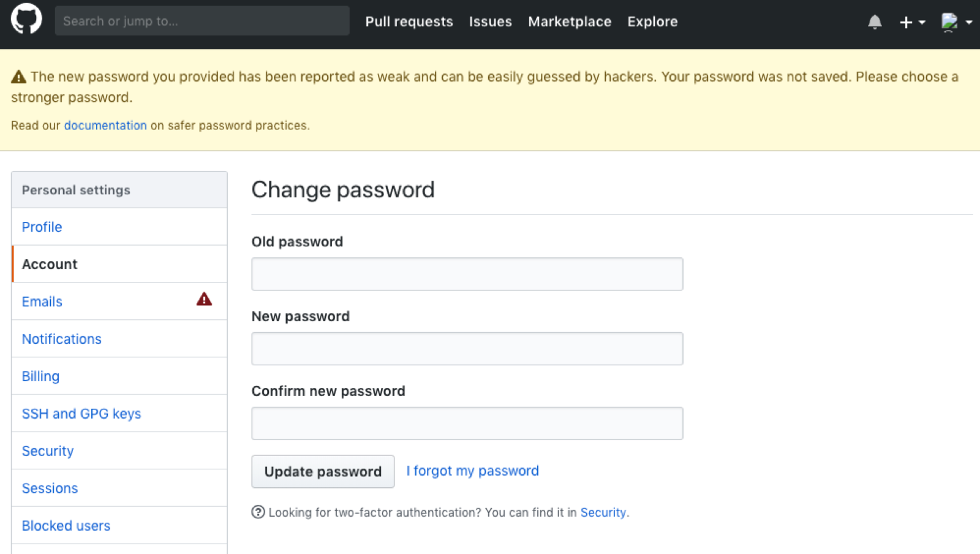The image size is (980, 554).
Task: Open the documentation link in banner
Action: click(x=105, y=125)
